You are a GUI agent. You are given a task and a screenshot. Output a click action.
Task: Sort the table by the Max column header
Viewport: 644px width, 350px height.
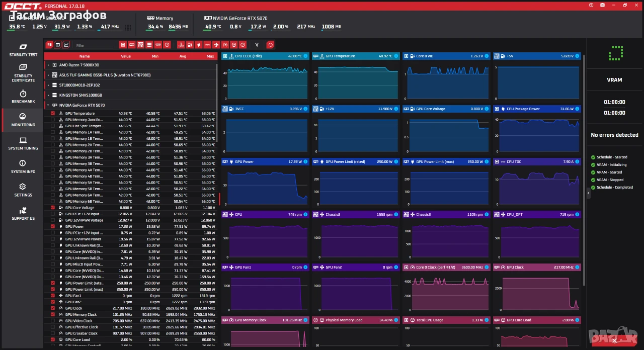click(210, 56)
